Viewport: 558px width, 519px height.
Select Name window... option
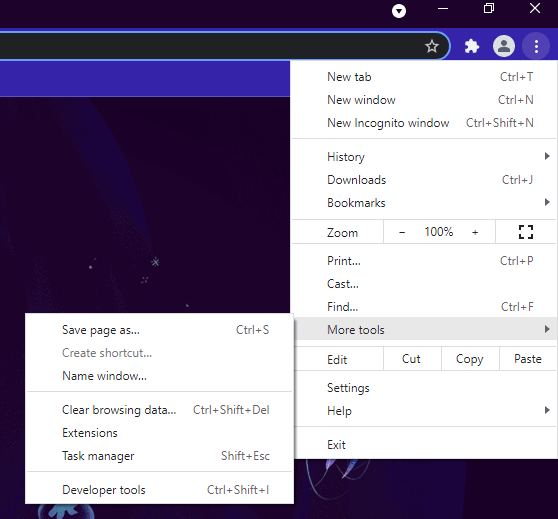click(159, 376)
